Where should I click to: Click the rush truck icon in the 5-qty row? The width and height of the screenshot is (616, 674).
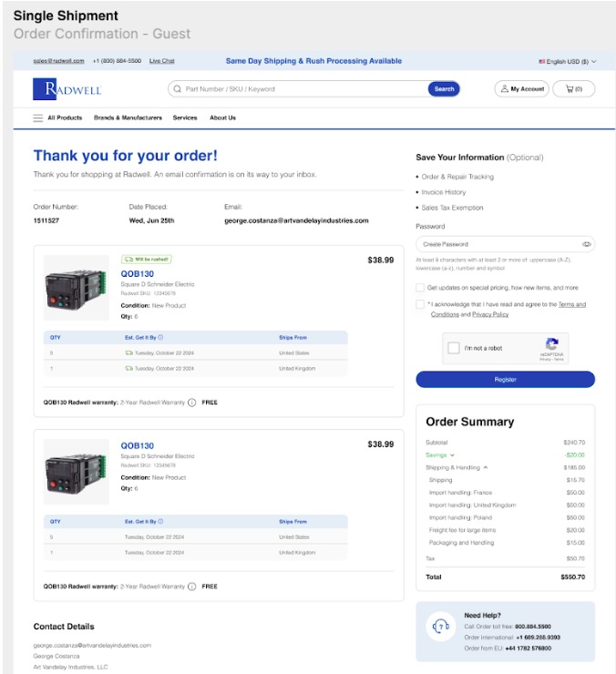point(128,352)
